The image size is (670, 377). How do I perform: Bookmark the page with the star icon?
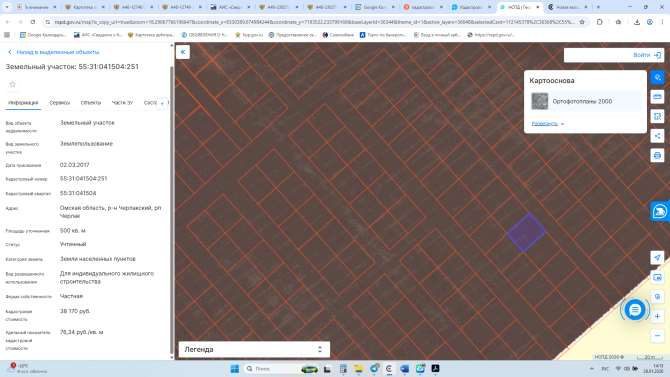point(582,22)
